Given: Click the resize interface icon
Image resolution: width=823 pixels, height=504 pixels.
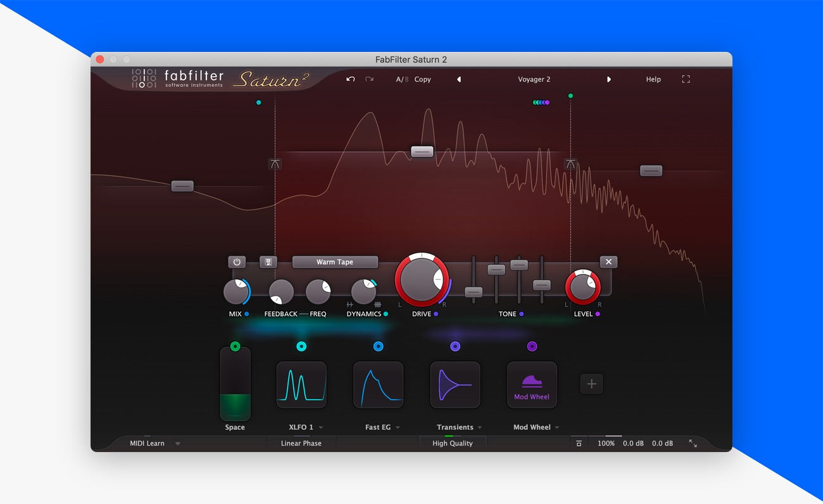Looking at the screenshot, I should point(693,444).
